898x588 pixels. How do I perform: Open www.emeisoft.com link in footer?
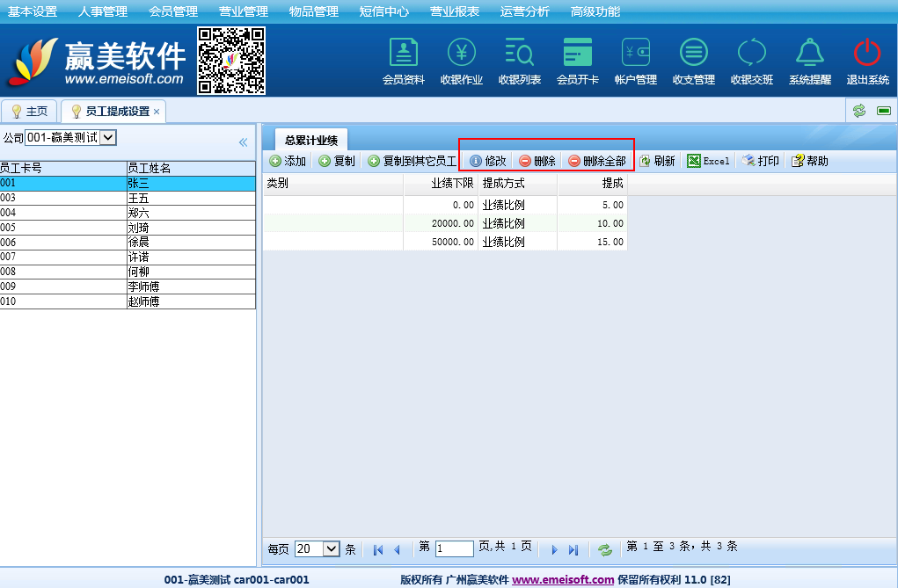(x=563, y=579)
